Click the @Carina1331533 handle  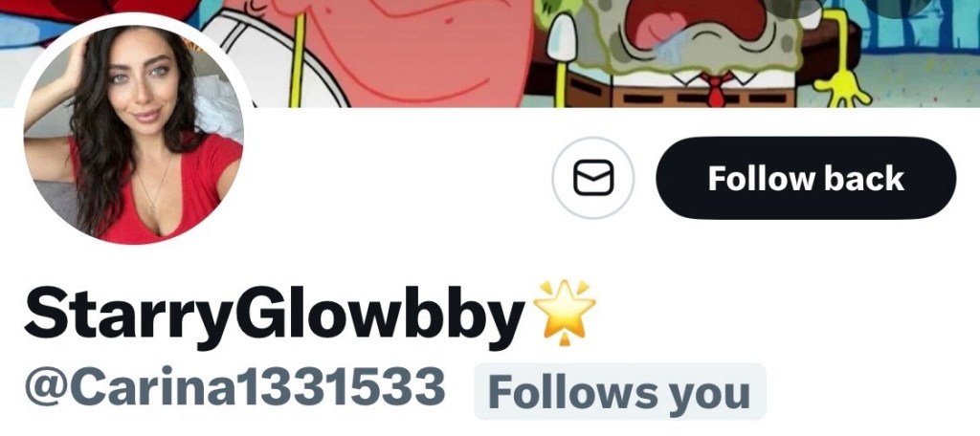(235, 388)
